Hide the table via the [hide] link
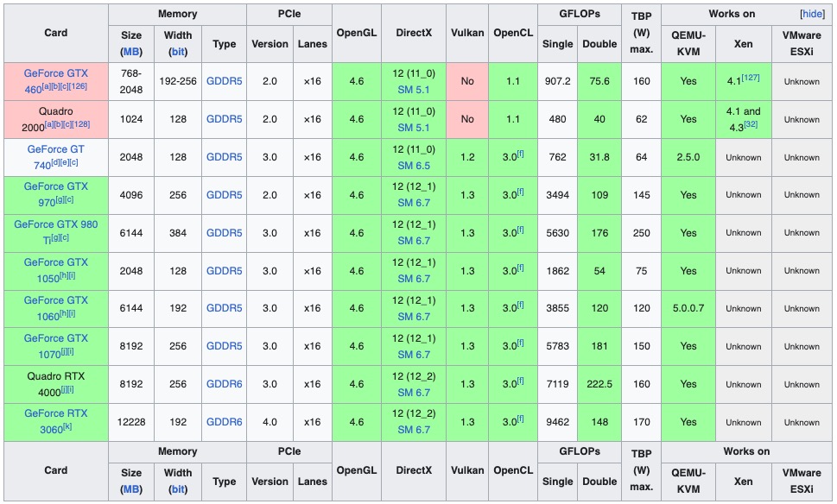This screenshot has height=504, width=837. [x=813, y=14]
